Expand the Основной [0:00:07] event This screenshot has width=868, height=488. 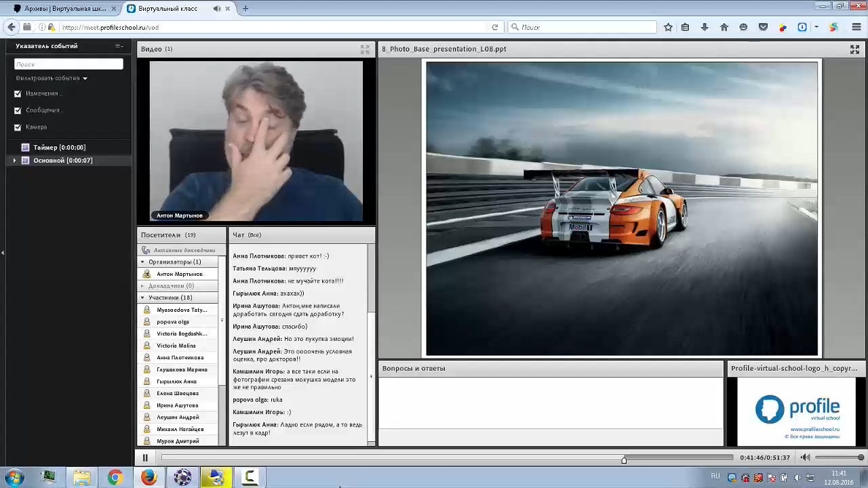[x=14, y=161]
